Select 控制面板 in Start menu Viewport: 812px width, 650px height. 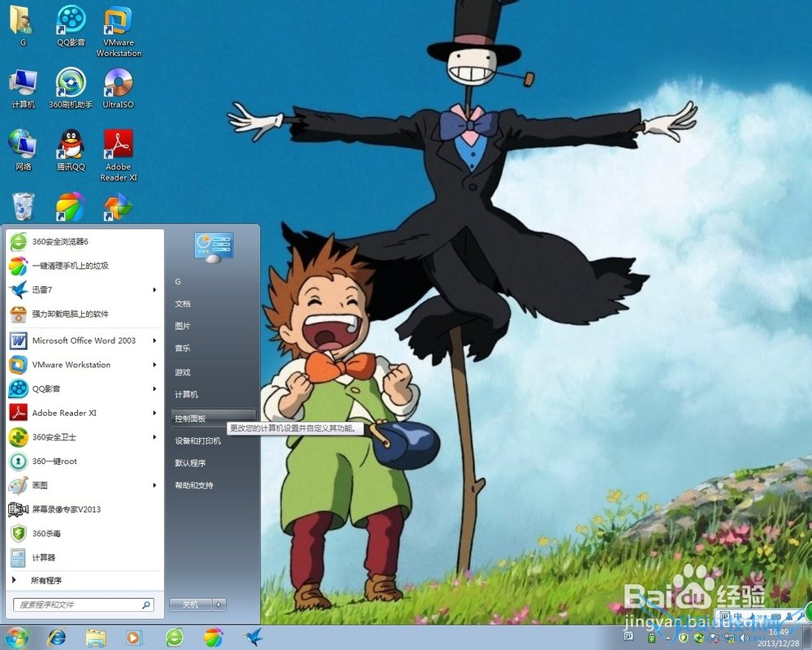pos(191,418)
